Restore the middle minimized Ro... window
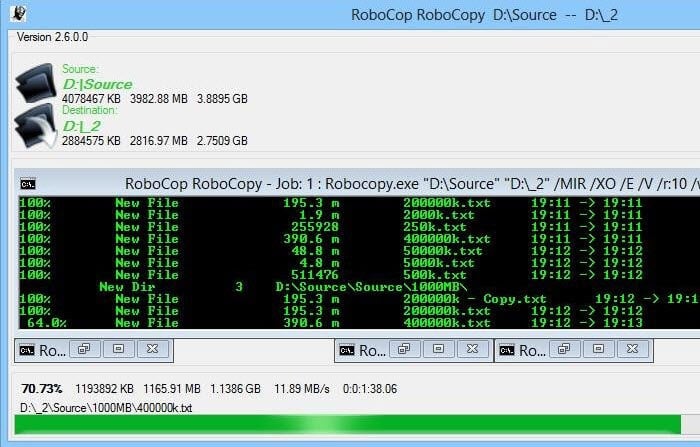Image resolution: width=700 pixels, height=447 pixels. coord(404,349)
